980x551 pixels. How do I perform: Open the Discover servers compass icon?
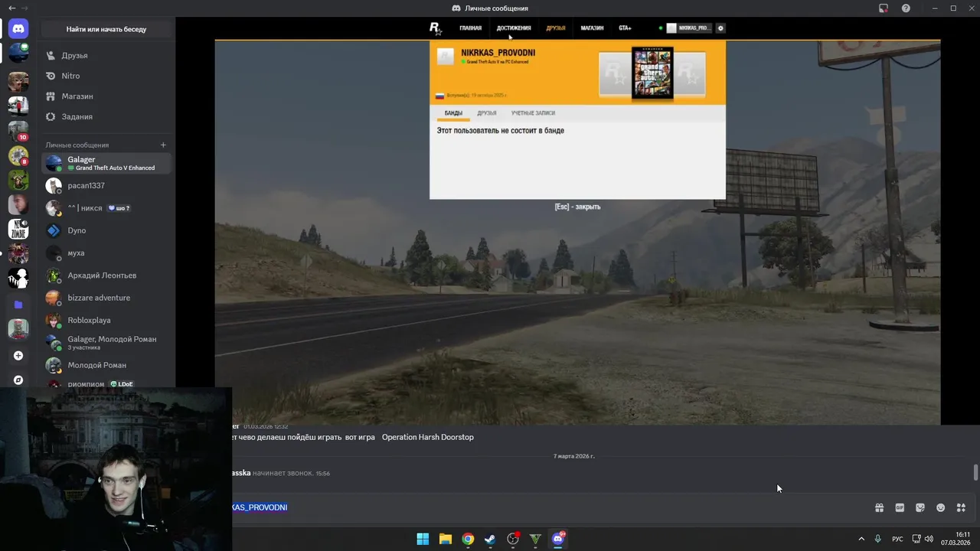[18, 380]
